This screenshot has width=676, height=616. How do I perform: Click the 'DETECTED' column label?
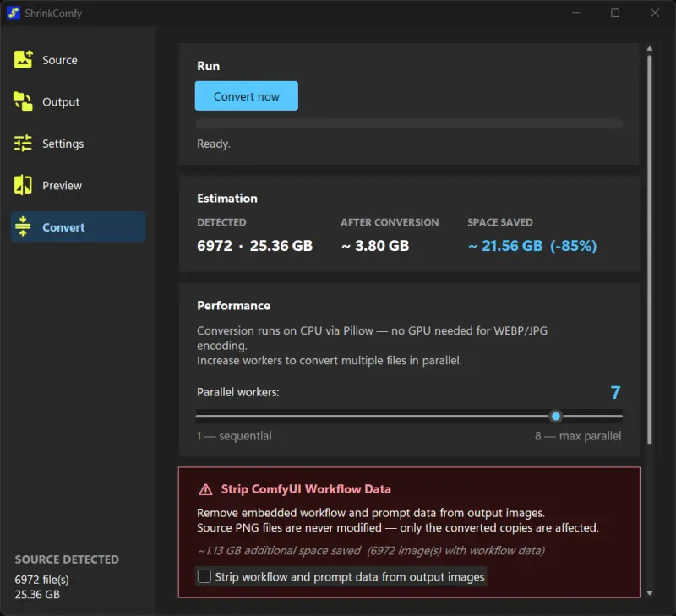(x=221, y=222)
